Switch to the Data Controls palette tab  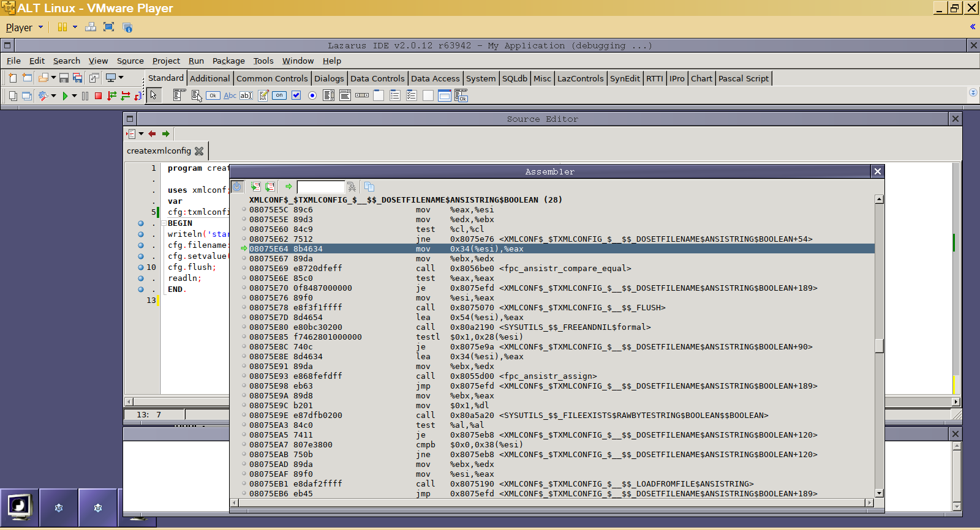[x=377, y=78]
